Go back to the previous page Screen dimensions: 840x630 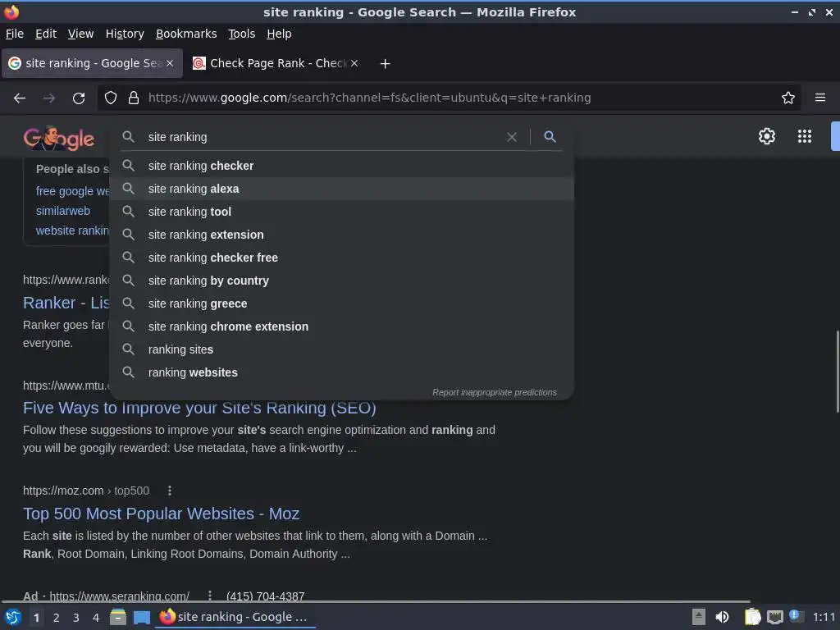20,98
